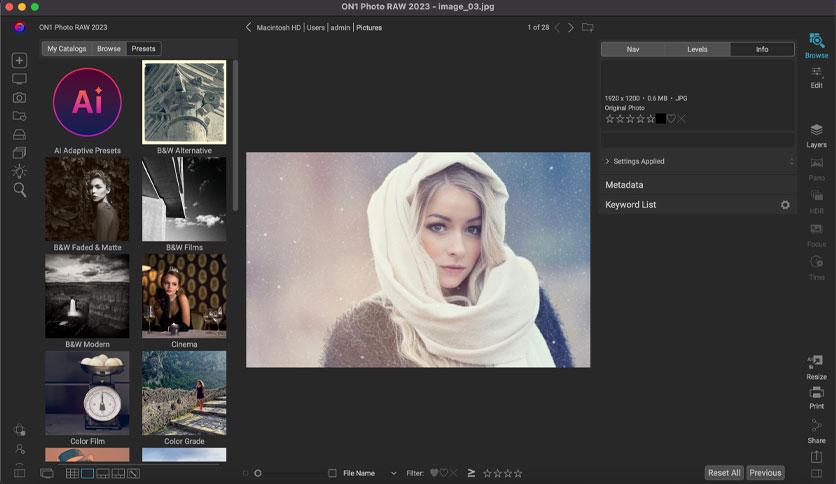Open the Browse module icon

coord(816,41)
